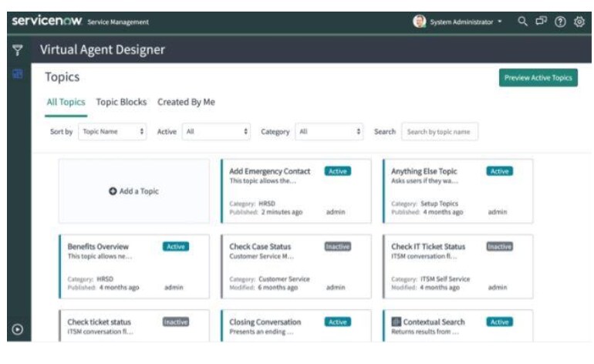Open the Contextual Search topic

point(457,325)
